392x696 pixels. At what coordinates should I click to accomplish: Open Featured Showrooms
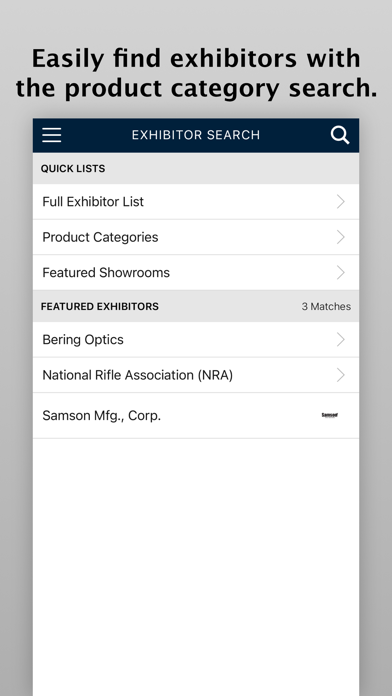(196, 273)
